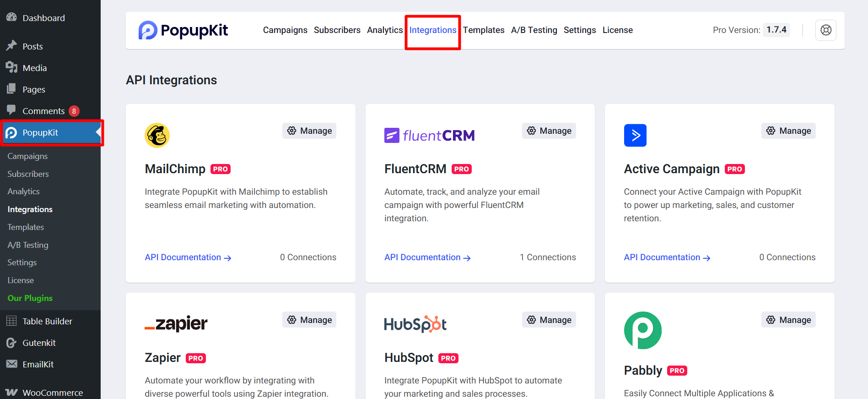The image size is (868, 399).
Task: Open the Subscribers tab in top navigation
Action: pyautogui.click(x=337, y=30)
